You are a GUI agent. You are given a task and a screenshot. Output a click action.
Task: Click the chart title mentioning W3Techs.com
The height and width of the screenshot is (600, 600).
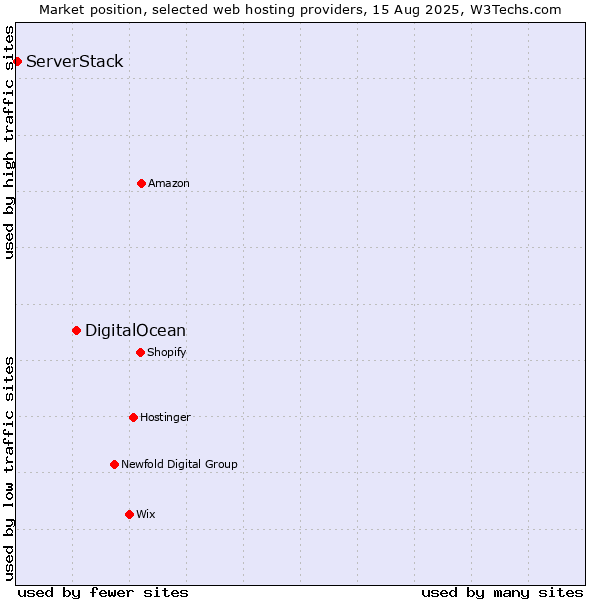click(300, 10)
